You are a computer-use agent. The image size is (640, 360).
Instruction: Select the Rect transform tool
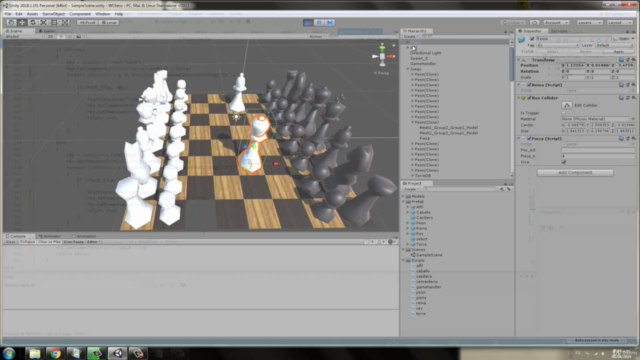point(54,22)
